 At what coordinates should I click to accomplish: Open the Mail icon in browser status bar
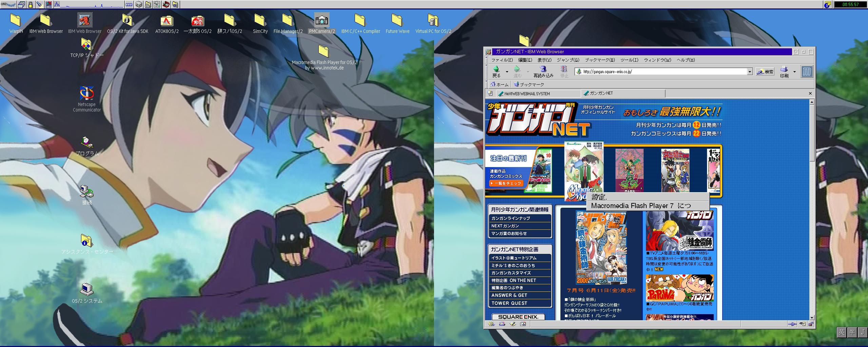tap(502, 324)
